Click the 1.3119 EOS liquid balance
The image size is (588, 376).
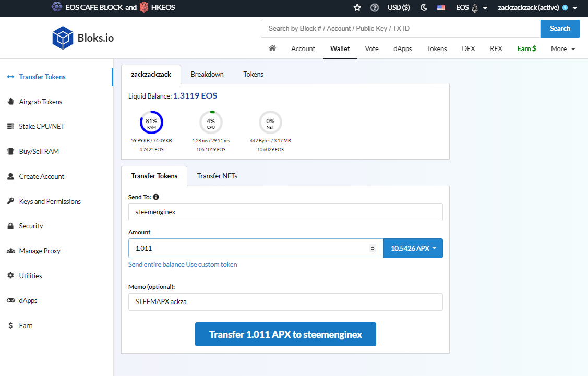(x=195, y=95)
